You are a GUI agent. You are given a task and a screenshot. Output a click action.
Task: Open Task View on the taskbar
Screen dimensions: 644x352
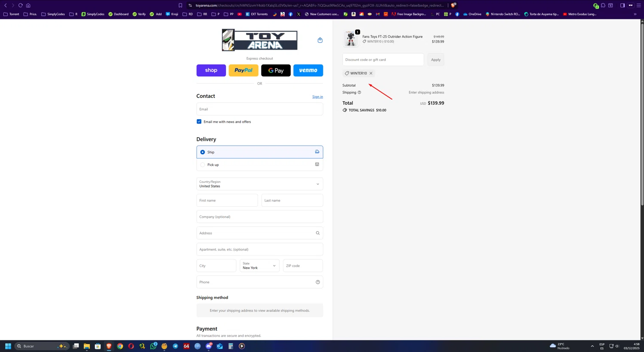tap(76, 346)
